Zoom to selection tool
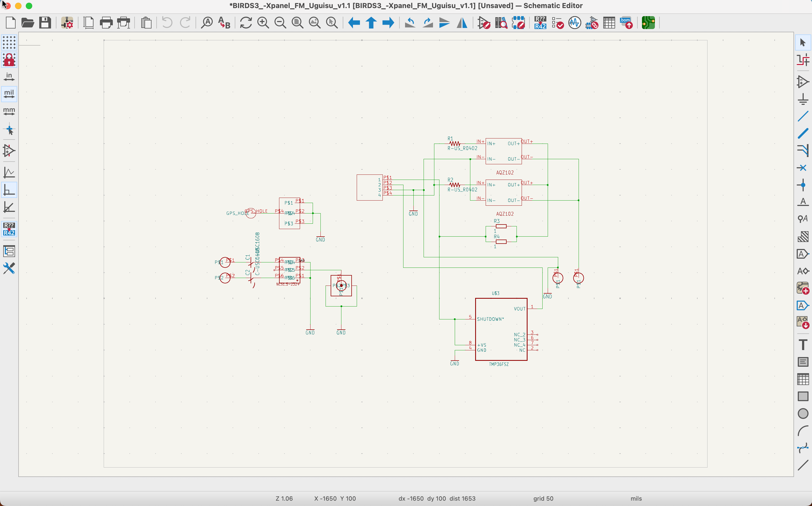This screenshot has width=812, height=506. pos(332,23)
